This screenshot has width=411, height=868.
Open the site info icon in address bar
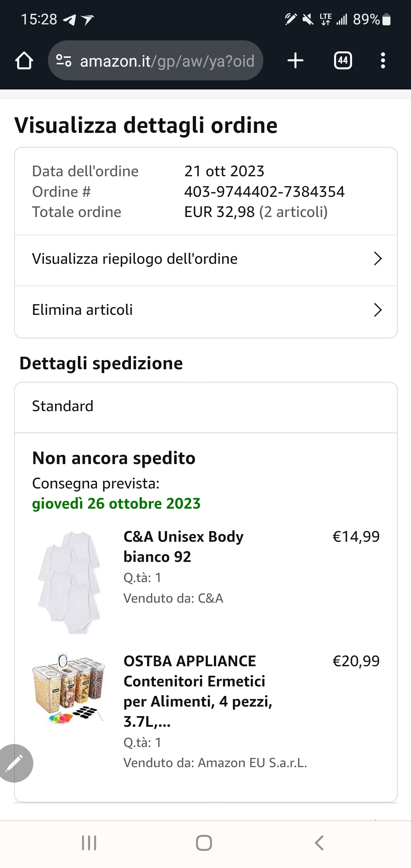64,61
